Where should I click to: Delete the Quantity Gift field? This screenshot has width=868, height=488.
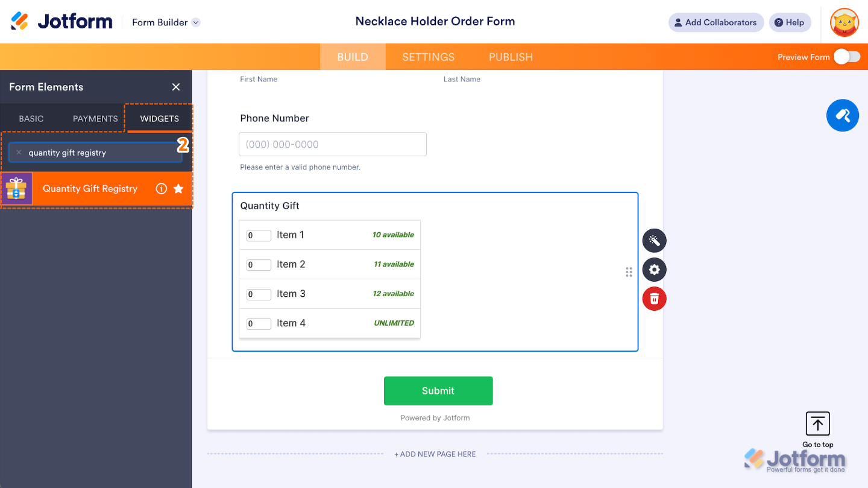click(x=654, y=299)
